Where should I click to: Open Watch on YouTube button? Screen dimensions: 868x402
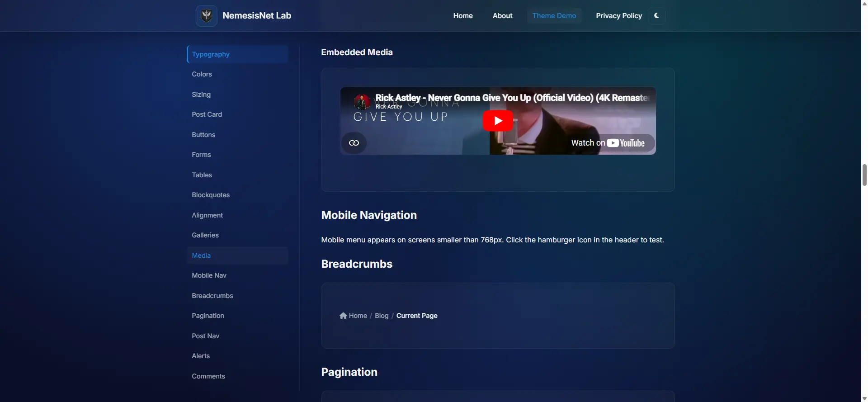click(x=608, y=143)
